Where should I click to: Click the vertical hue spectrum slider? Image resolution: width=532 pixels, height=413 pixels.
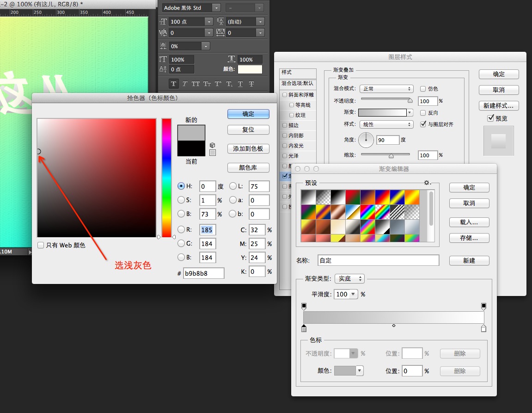[166, 178]
